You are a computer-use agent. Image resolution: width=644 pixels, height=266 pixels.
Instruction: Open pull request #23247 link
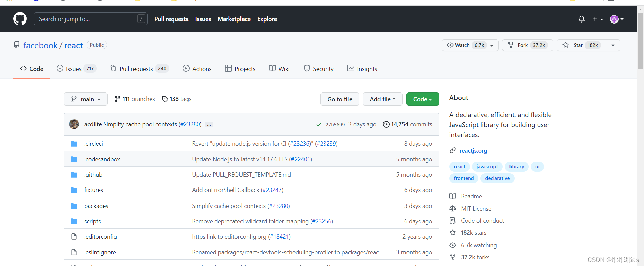click(x=272, y=190)
